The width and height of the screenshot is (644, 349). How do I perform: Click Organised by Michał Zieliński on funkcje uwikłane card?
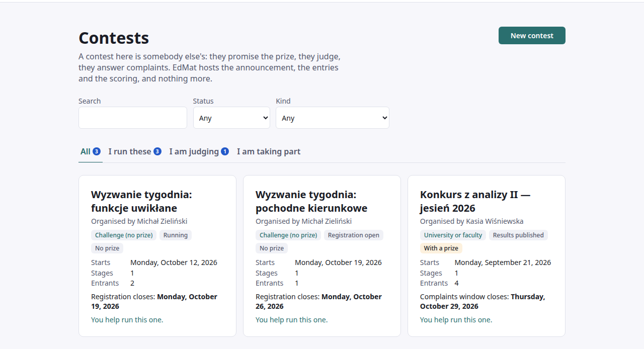[139, 221]
